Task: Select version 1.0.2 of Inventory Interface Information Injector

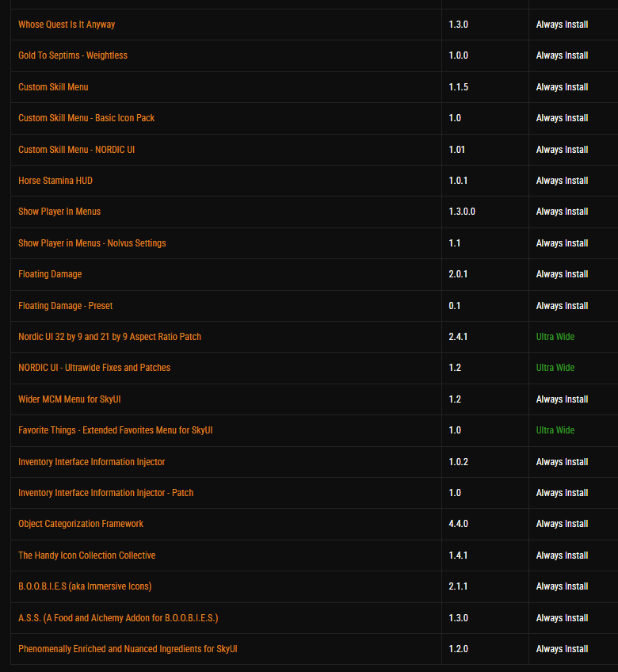Action: click(458, 461)
